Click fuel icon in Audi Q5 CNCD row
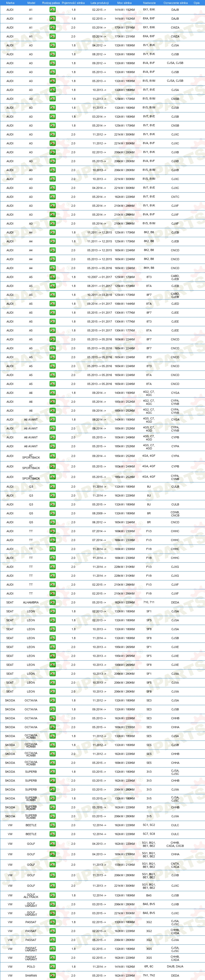This screenshot has width=205, height=980. 52,522
